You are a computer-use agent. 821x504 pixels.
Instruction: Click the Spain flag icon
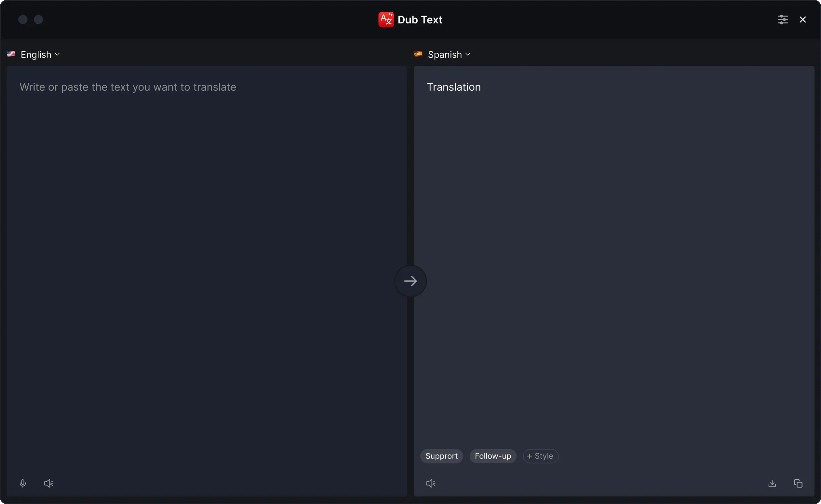point(418,54)
